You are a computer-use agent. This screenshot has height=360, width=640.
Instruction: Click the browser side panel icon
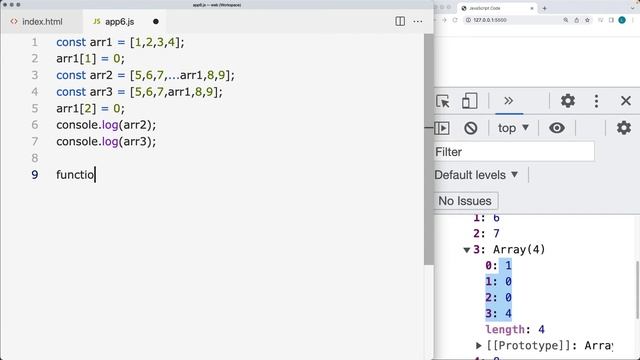click(x=611, y=20)
